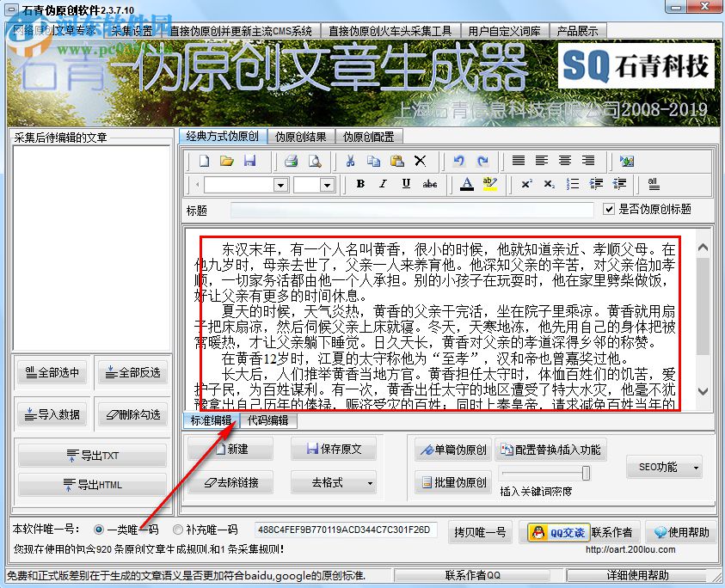Run 批量伪原创 batch generation

point(453,482)
